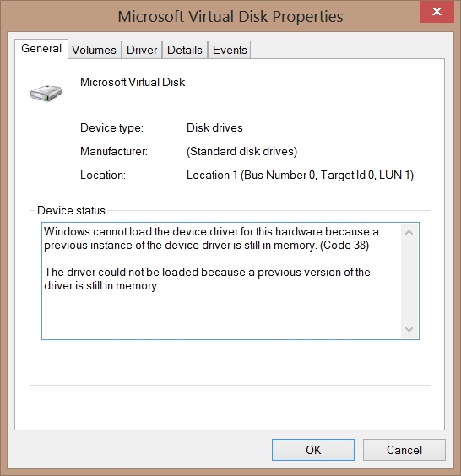
Task: Click inside the Device status text box
Action: 230,281
